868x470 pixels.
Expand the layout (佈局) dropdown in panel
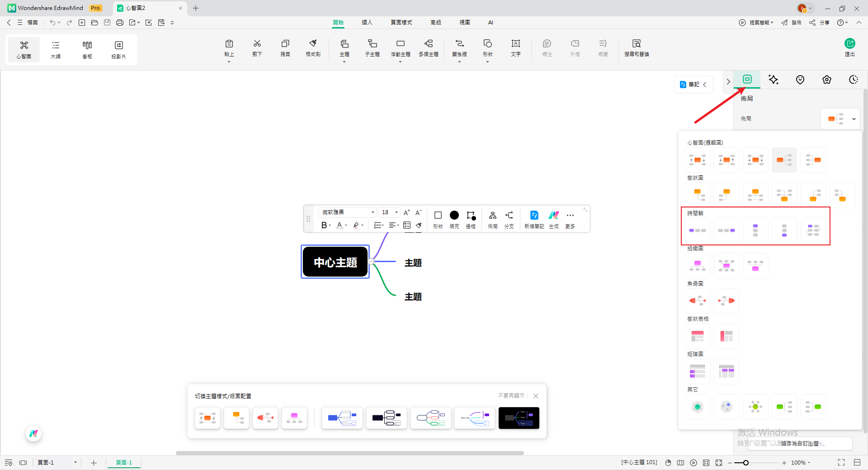854,119
